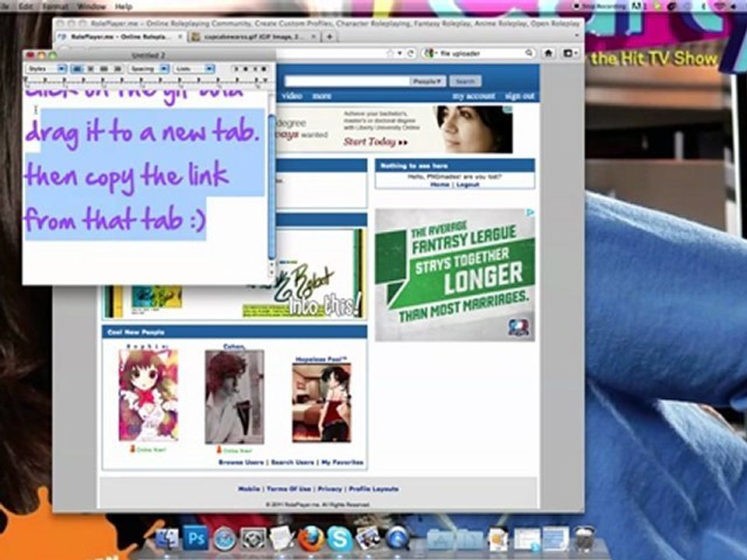
Task: Click Browse Users link
Action: click(x=241, y=462)
